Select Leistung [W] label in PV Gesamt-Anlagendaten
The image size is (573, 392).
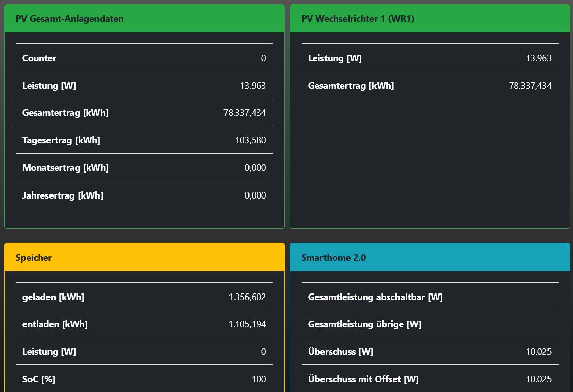tap(49, 86)
